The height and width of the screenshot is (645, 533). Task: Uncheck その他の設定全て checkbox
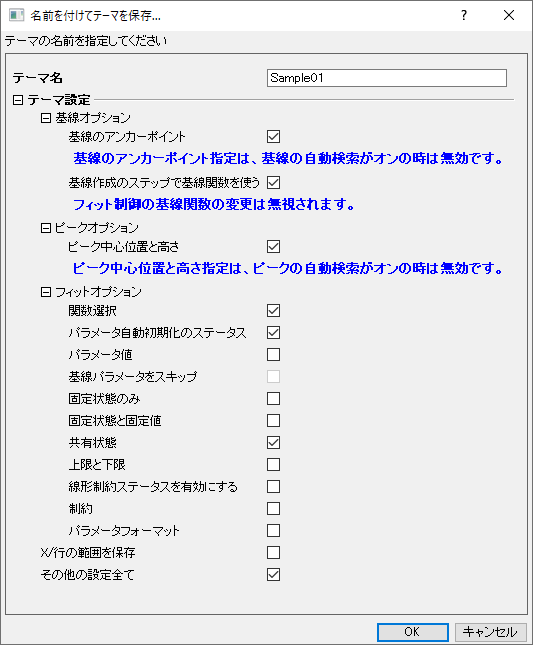tap(273, 575)
